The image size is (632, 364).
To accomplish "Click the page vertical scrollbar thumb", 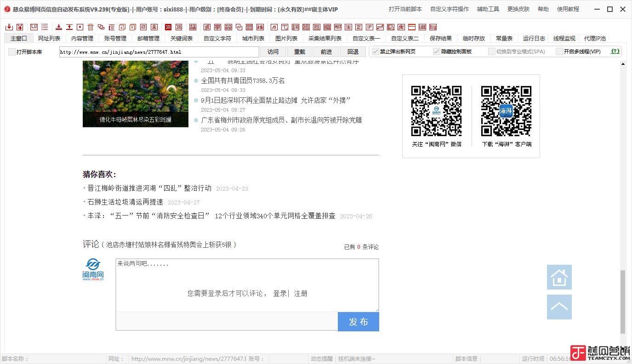I will tap(623, 301).
